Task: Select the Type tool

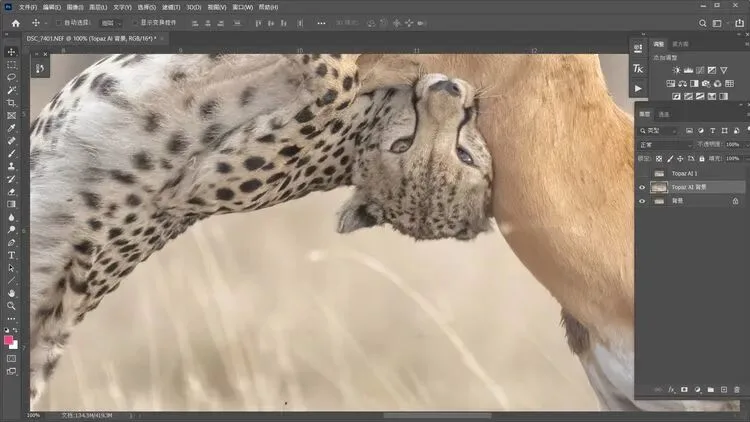Action: (11, 255)
